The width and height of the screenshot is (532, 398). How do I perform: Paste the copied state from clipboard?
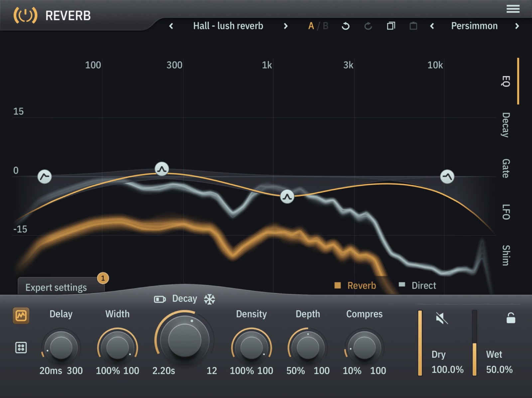click(x=413, y=26)
